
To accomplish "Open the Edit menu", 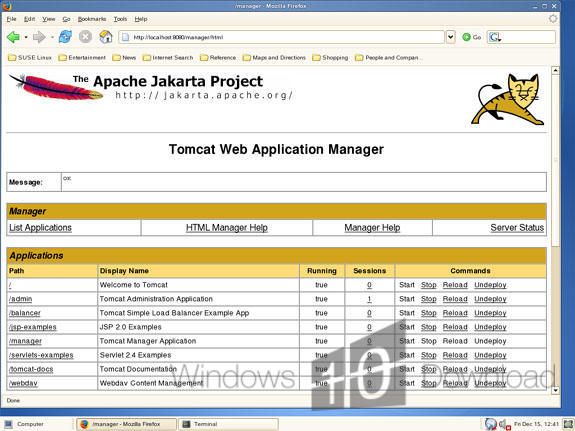I will pos(29,19).
